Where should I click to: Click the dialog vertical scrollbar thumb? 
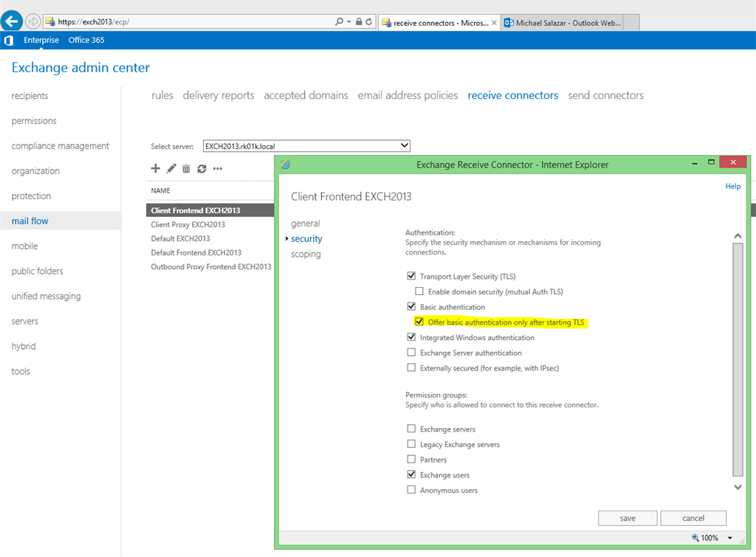click(738, 359)
